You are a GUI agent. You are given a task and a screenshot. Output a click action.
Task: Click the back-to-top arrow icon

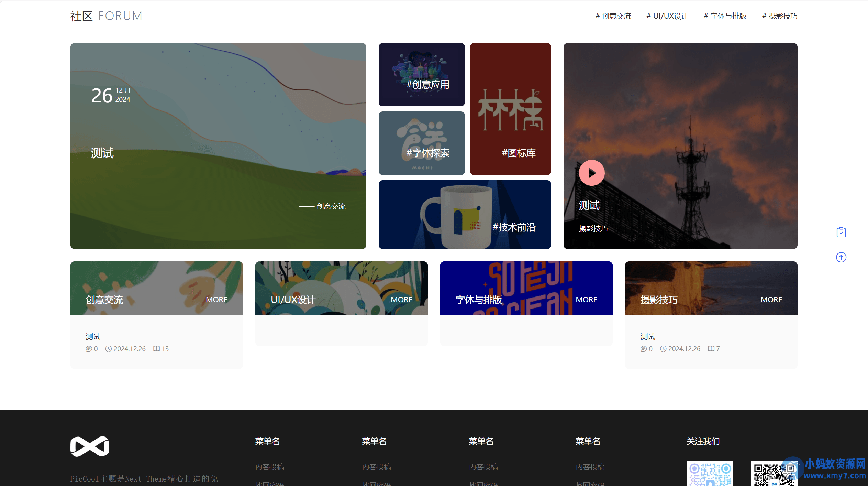point(841,257)
